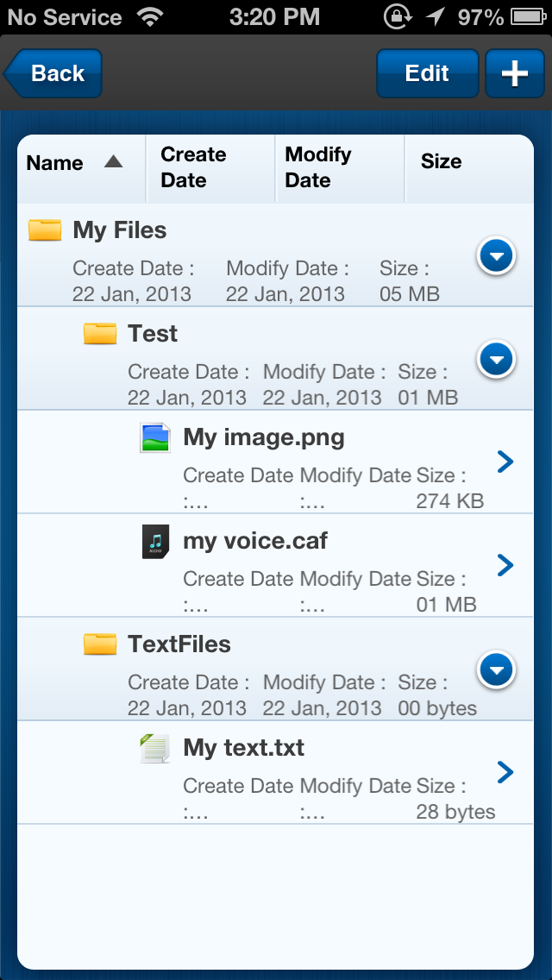Click the Test folder icon
The image size is (552, 980).
pyautogui.click(x=100, y=333)
